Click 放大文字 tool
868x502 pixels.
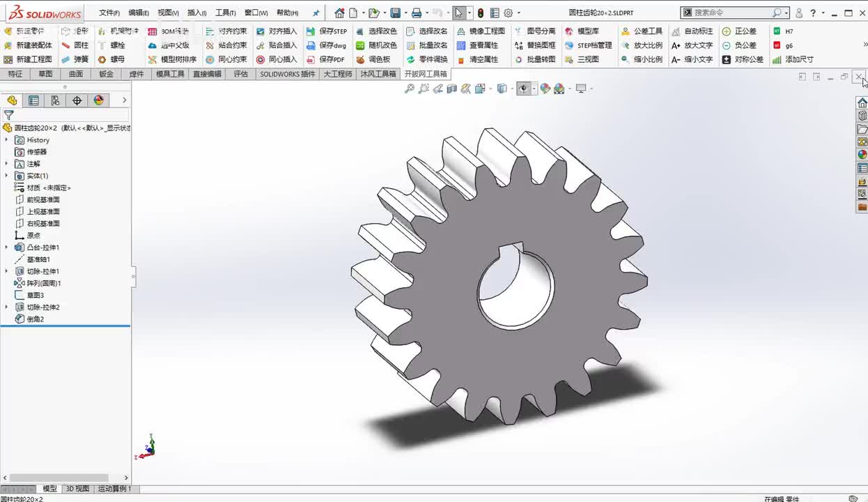tap(692, 45)
